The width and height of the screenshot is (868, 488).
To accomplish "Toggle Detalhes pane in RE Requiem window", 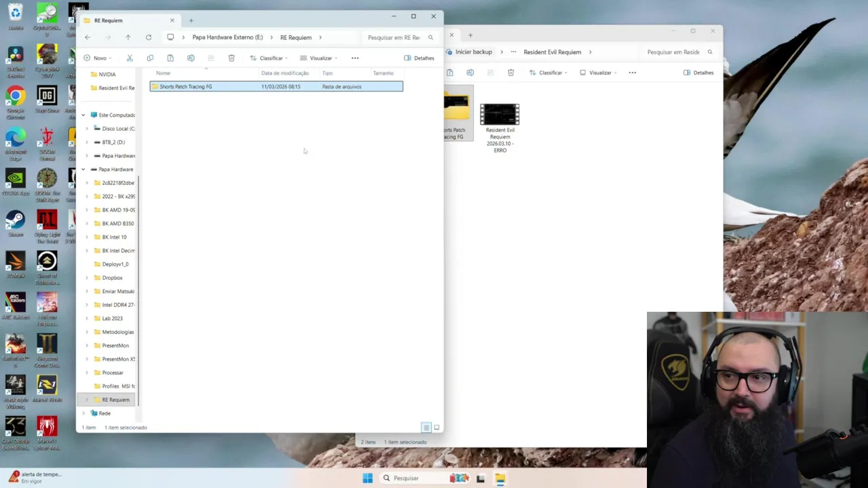I will tap(419, 58).
